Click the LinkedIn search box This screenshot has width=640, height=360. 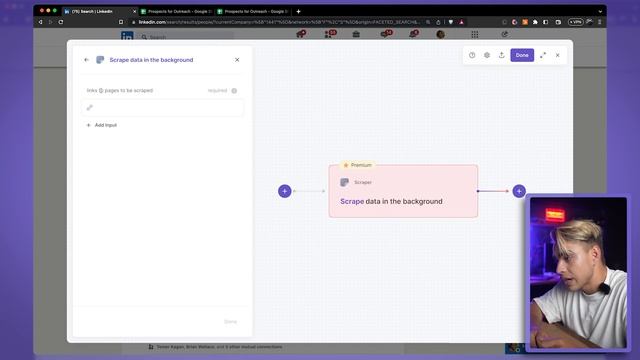[188, 37]
